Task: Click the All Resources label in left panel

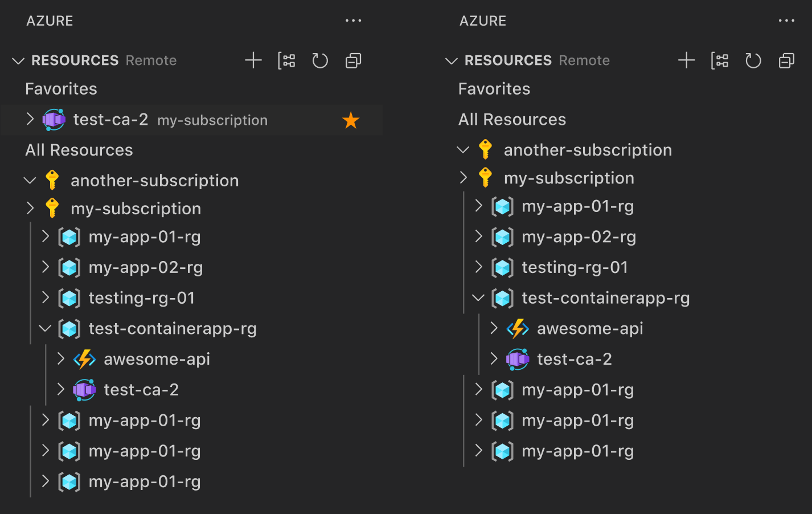Action: (x=79, y=150)
